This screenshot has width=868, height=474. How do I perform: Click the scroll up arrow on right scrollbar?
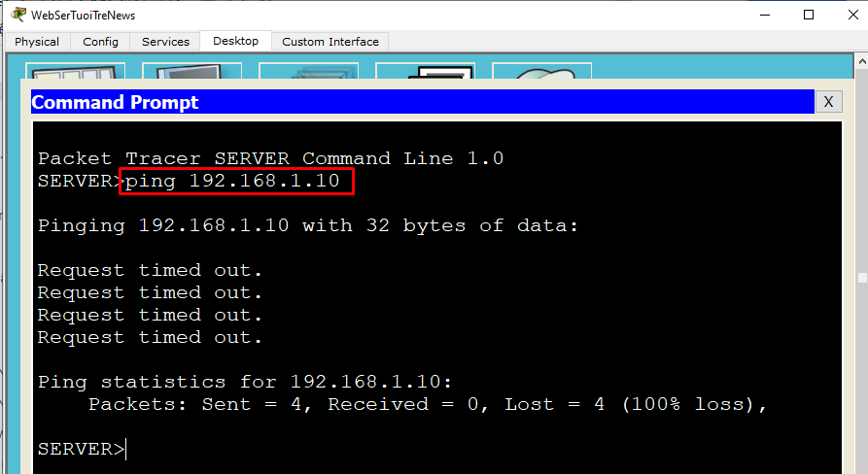pyautogui.click(x=862, y=61)
